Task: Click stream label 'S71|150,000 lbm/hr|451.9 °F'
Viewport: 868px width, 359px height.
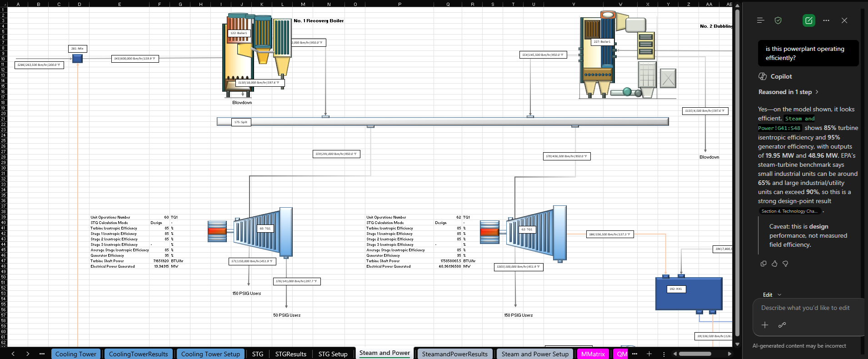Action: tap(252, 261)
